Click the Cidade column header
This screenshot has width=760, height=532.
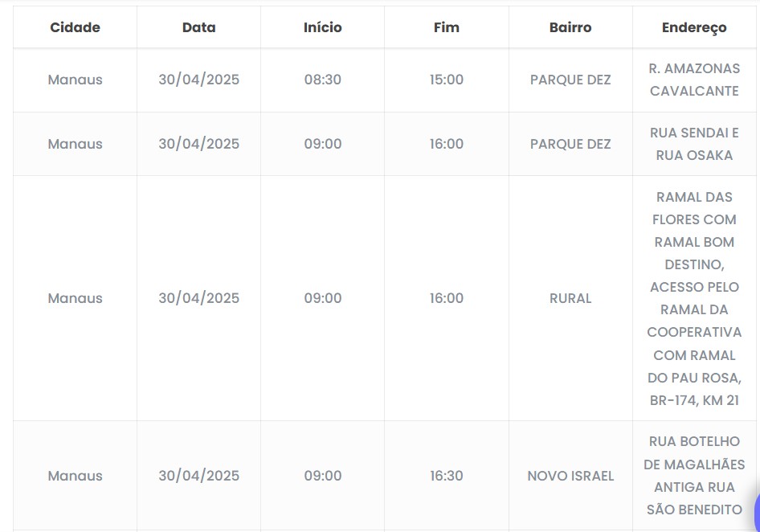(75, 27)
